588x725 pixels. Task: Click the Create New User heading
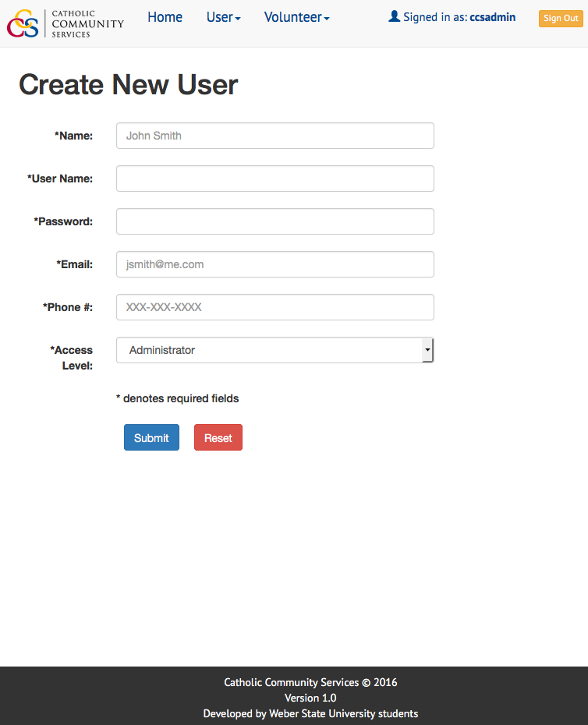pyautogui.click(x=128, y=85)
